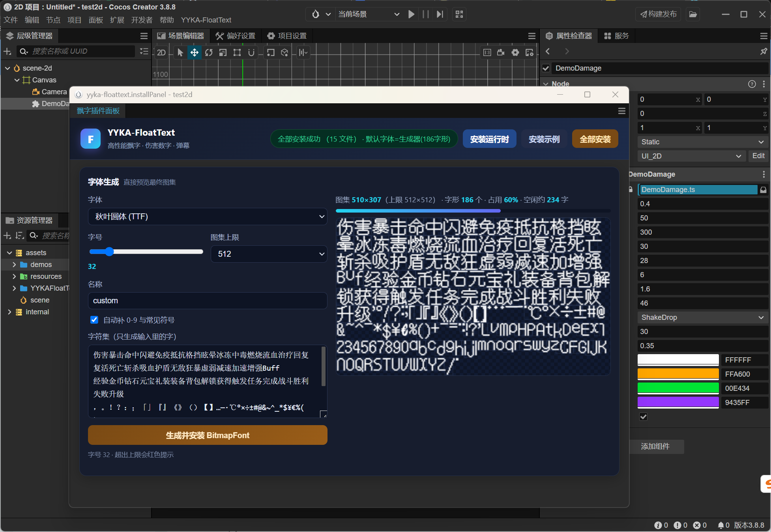Open the 开发者 menu

[142, 20]
